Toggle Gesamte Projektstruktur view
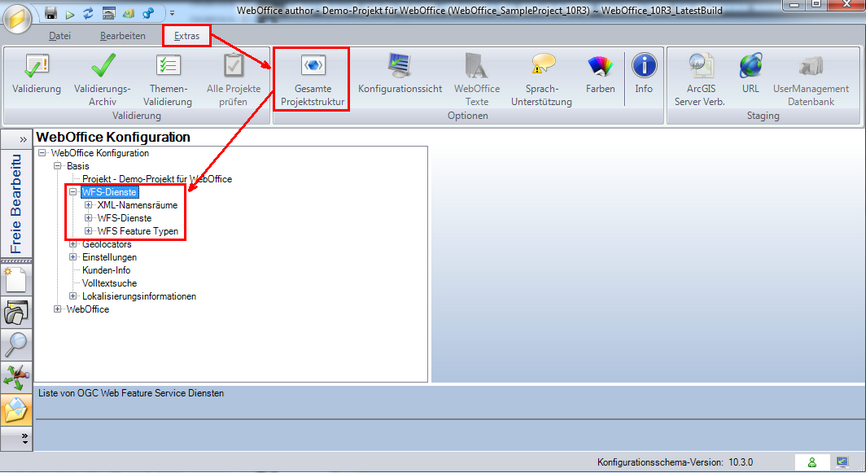This screenshot has height=473, width=866. [312, 80]
